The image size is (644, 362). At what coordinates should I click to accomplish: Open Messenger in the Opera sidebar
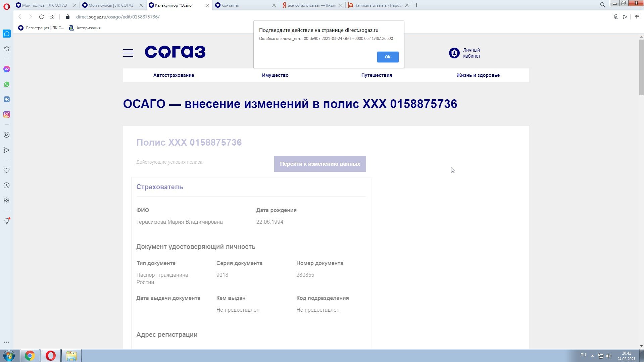coord(7,69)
